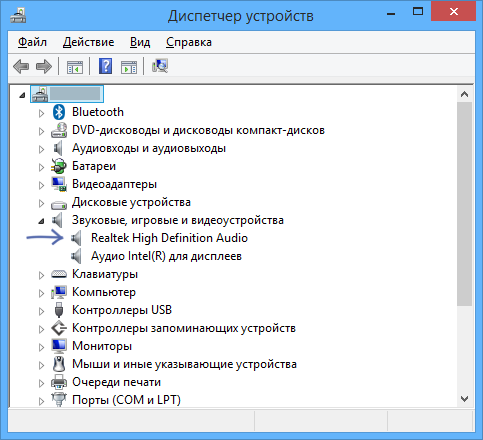
Task: Expand Дисковые устройства category
Action: pyautogui.click(x=41, y=203)
